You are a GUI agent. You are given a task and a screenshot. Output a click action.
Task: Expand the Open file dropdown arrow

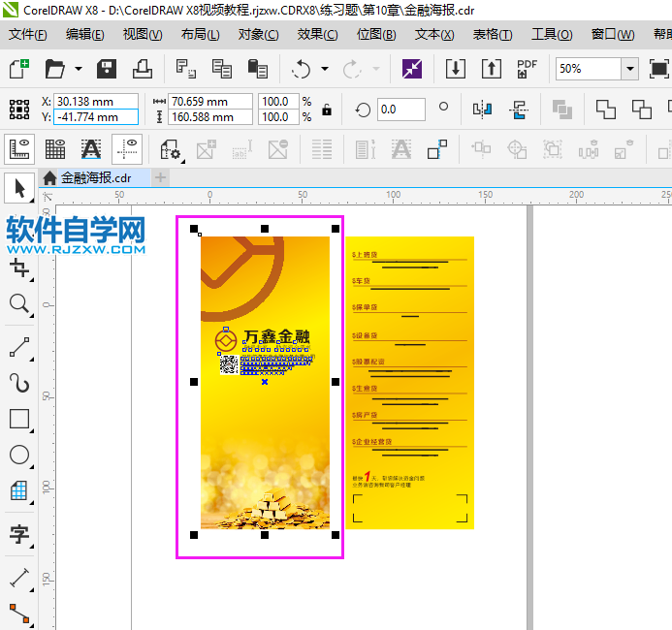[77, 70]
